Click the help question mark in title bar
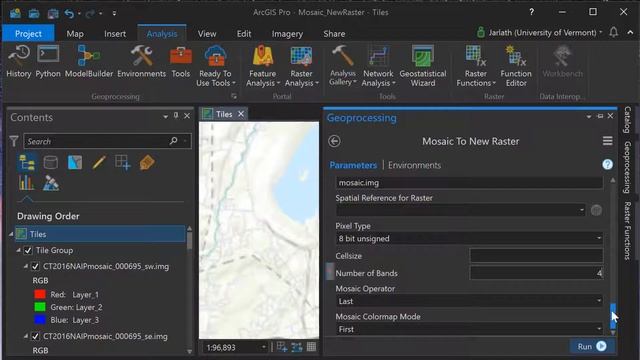640x360 pixels. [531, 12]
